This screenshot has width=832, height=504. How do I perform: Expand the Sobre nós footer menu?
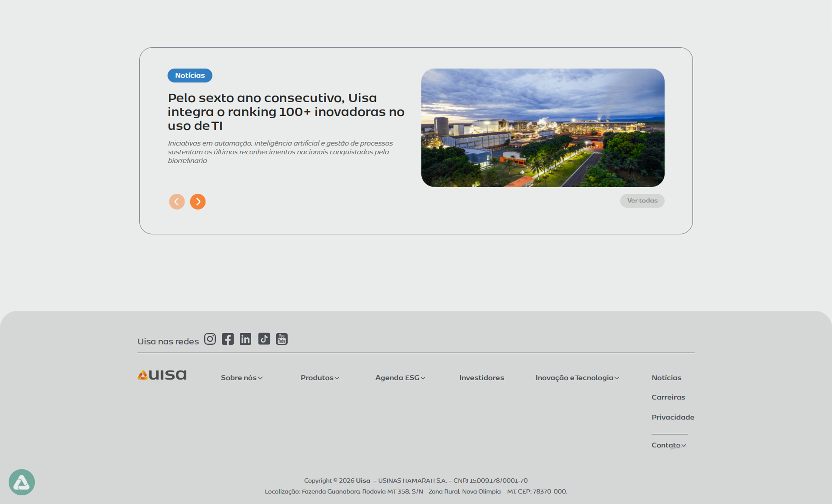[x=241, y=378]
